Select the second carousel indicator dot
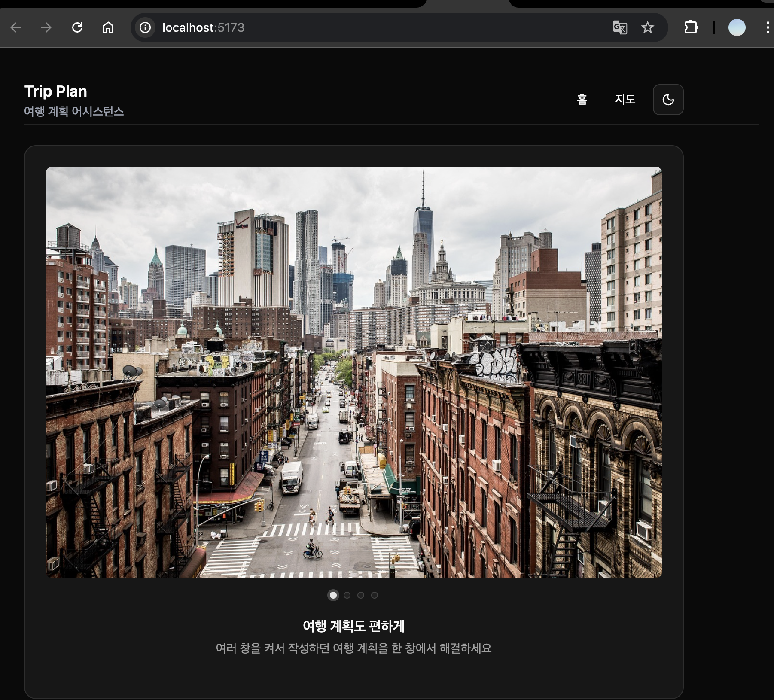774x700 pixels. click(x=347, y=595)
